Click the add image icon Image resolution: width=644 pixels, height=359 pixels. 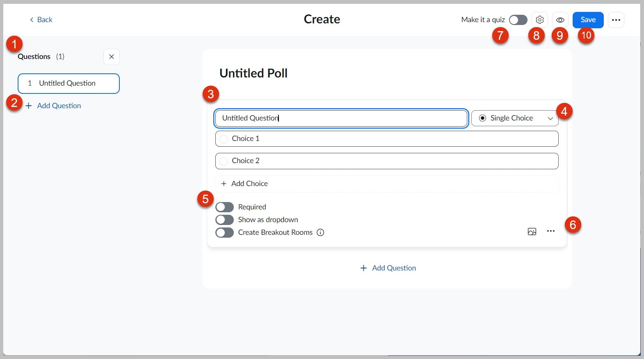point(532,232)
